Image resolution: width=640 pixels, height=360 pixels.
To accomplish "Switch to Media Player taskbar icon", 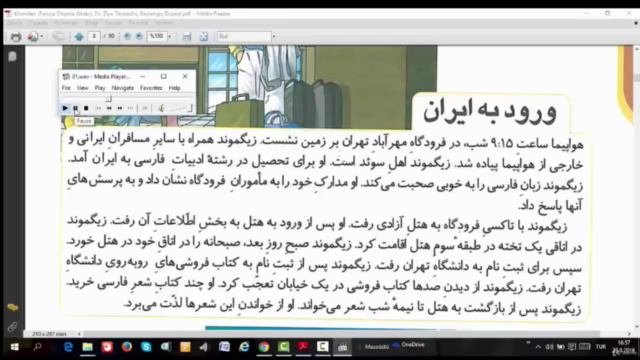I will point(342,347).
